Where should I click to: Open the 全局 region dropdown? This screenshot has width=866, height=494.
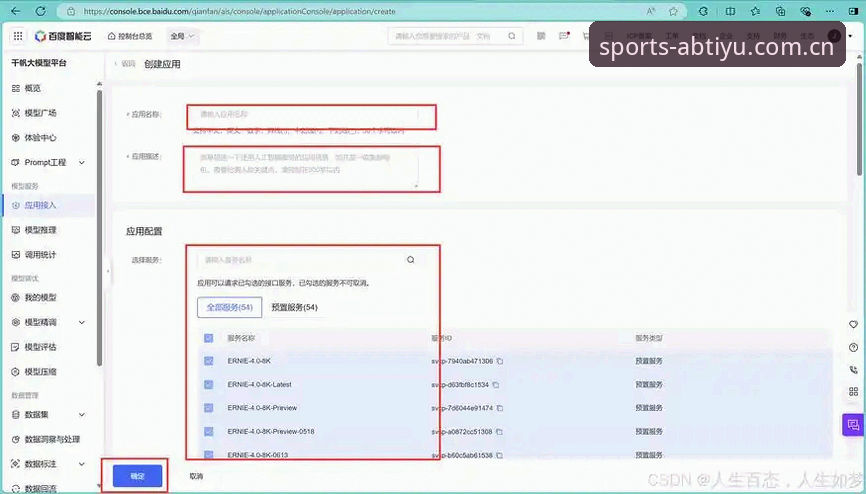pos(182,36)
